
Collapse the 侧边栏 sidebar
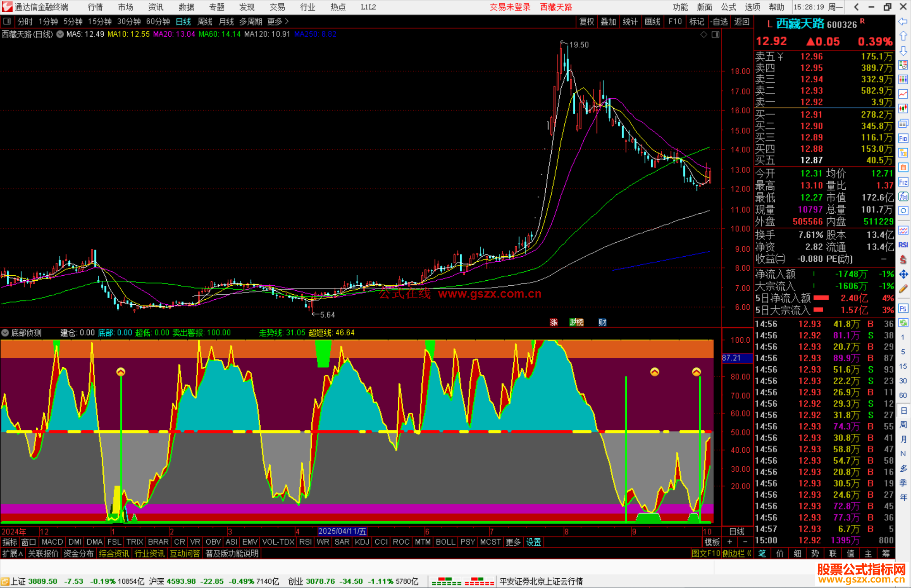(x=736, y=553)
